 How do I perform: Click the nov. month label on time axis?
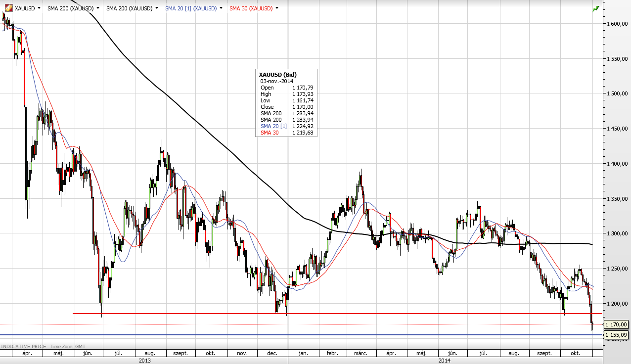pos(242,354)
